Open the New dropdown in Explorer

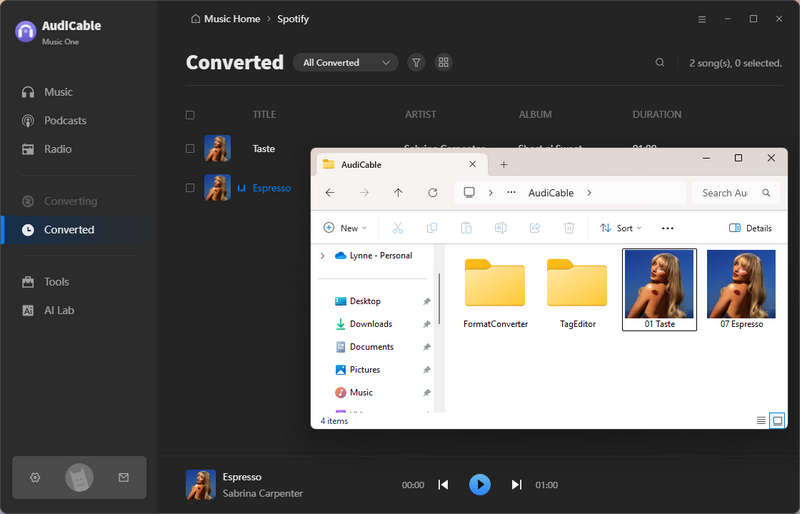tap(345, 228)
